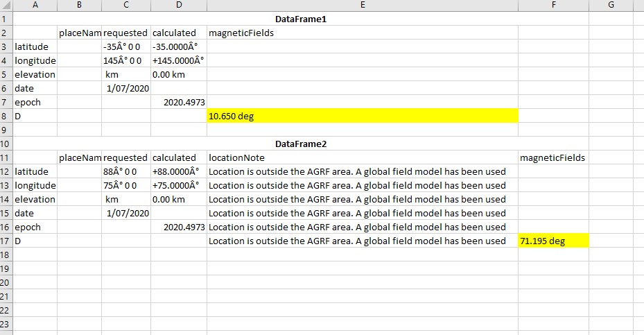This screenshot has width=644, height=335.
Task: Click the yellow cell showing 10.650 deg
Action: click(362, 117)
